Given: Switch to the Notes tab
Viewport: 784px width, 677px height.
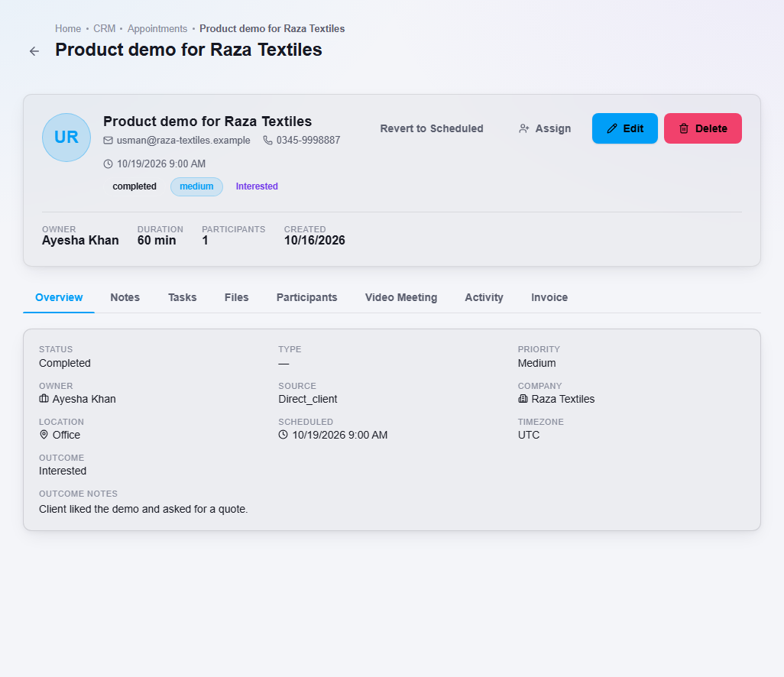Looking at the screenshot, I should point(125,297).
